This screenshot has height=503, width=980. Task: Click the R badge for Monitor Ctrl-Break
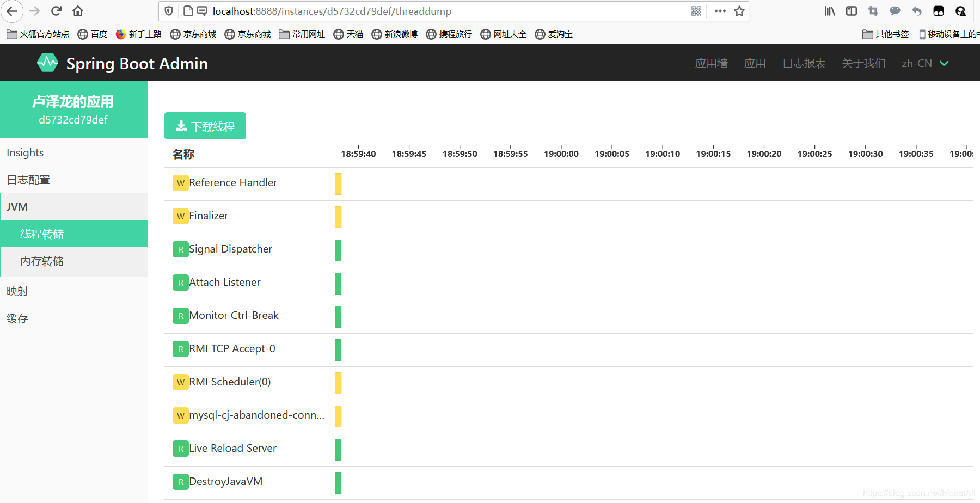[x=181, y=316]
